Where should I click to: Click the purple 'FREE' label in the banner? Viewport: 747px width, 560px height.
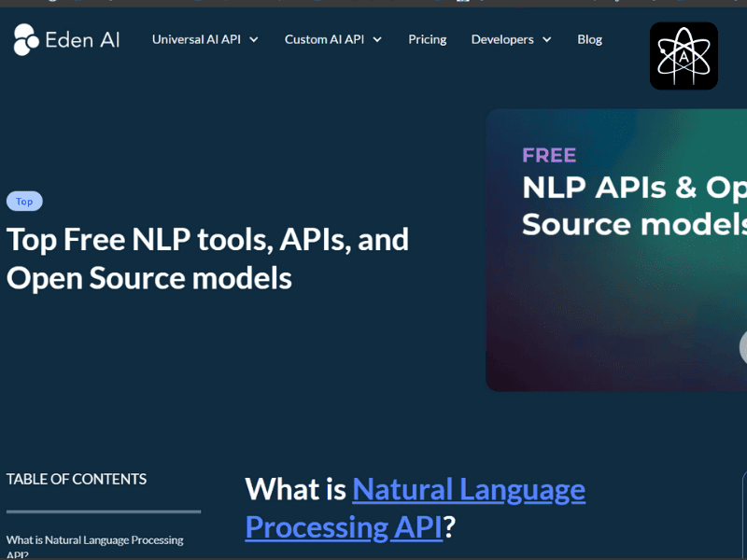[x=549, y=155]
